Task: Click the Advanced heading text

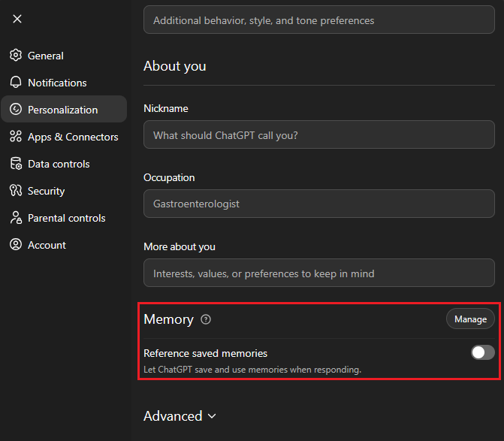Action: pos(173,416)
